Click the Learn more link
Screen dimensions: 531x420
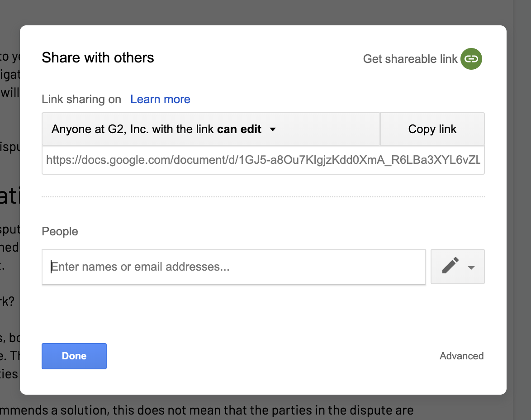click(x=160, y=99)
